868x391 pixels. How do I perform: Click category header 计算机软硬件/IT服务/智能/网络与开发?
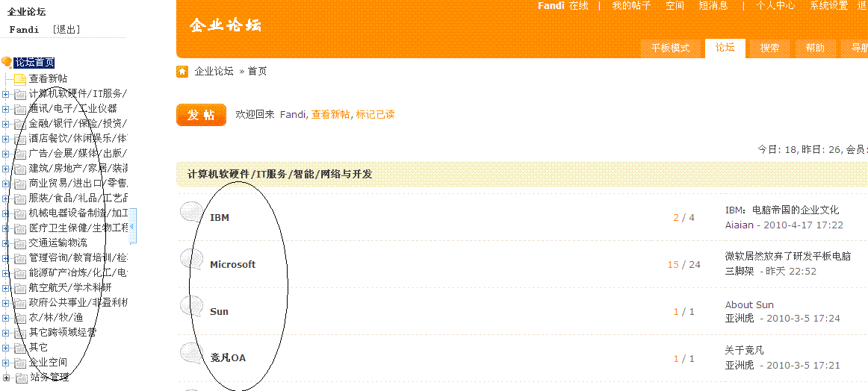point(279,175)
